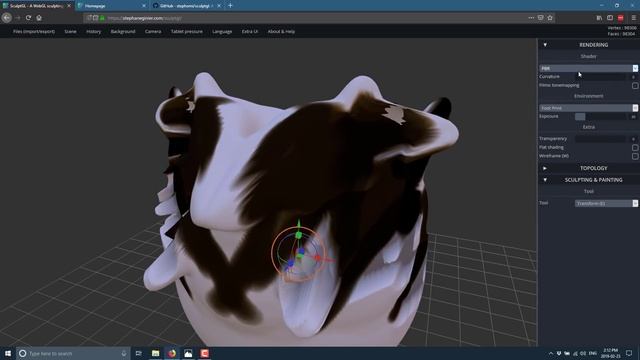
Task: Open the Tool dropdown showing Transform
Action: click(606, 203)
